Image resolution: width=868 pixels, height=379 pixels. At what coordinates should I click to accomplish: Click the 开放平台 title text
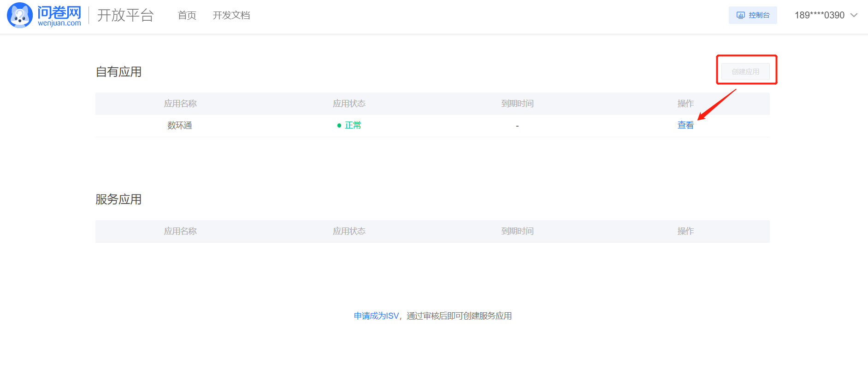coord(125,15)
